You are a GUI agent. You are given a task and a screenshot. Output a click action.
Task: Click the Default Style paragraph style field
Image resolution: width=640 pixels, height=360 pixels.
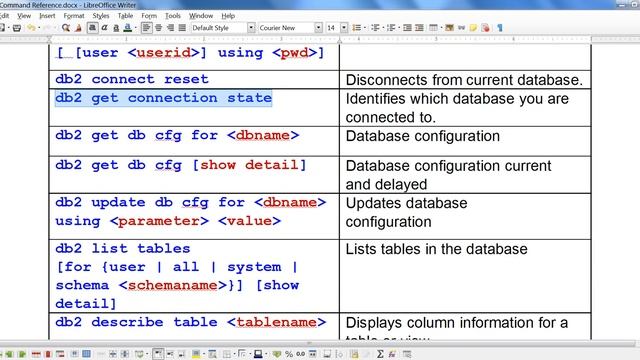tap(218, 28)
